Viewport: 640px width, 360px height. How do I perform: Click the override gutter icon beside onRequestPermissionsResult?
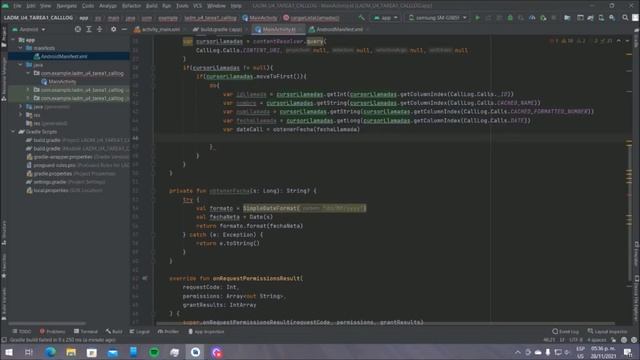point(145,278)
